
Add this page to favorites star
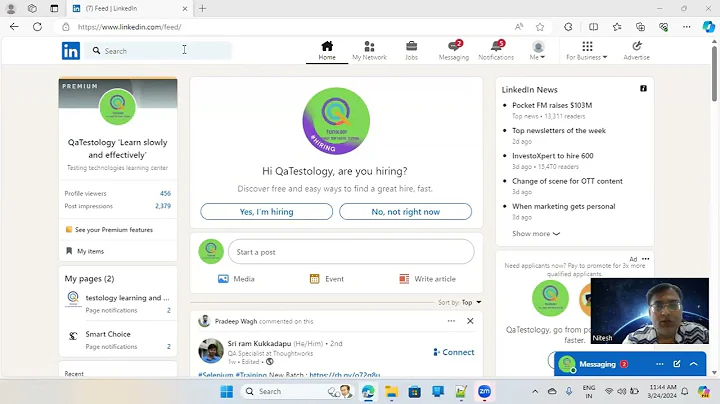click(540, 27)
